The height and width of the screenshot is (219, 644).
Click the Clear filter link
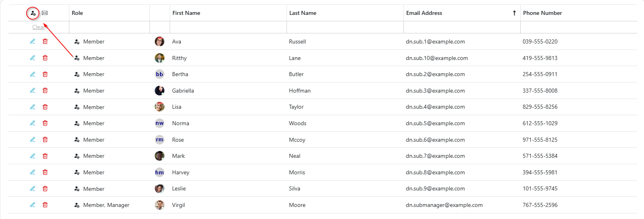38,27
